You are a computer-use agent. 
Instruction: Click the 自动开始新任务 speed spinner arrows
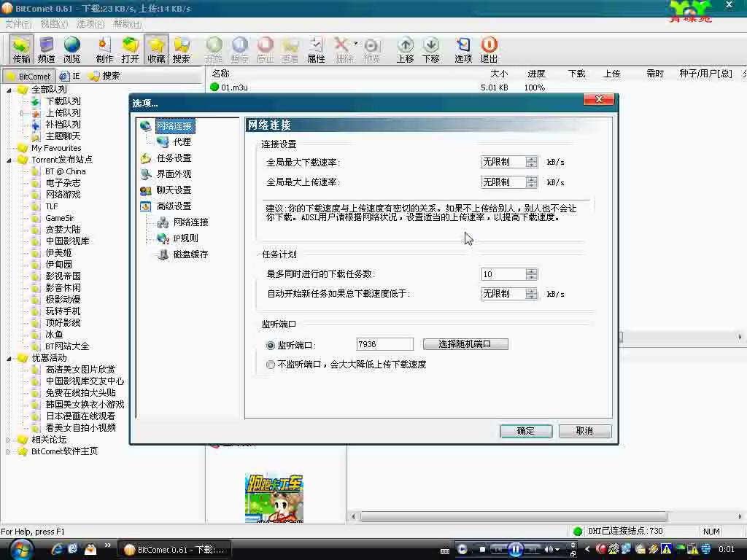tap(531, 295)
